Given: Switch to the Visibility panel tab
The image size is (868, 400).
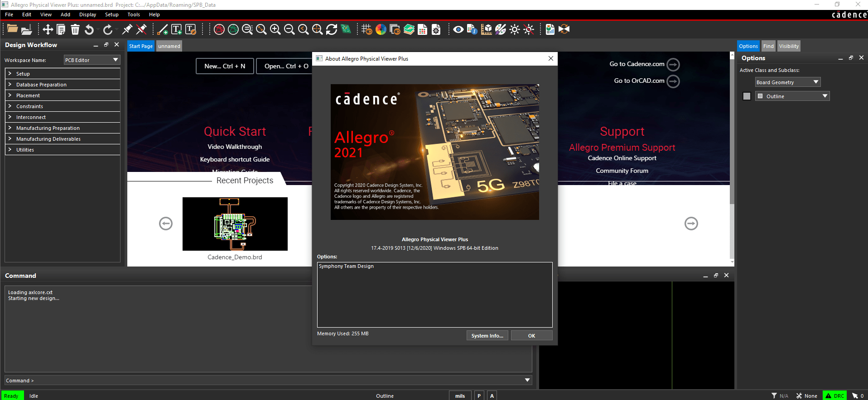Looking at the screenshot, I should (x=789, y=46).
